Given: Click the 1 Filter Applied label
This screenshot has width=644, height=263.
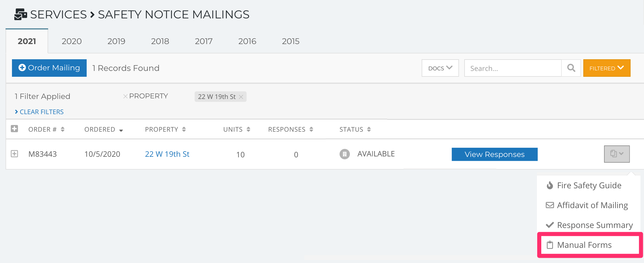Looking at the screenshot, I should coord(43,96).
